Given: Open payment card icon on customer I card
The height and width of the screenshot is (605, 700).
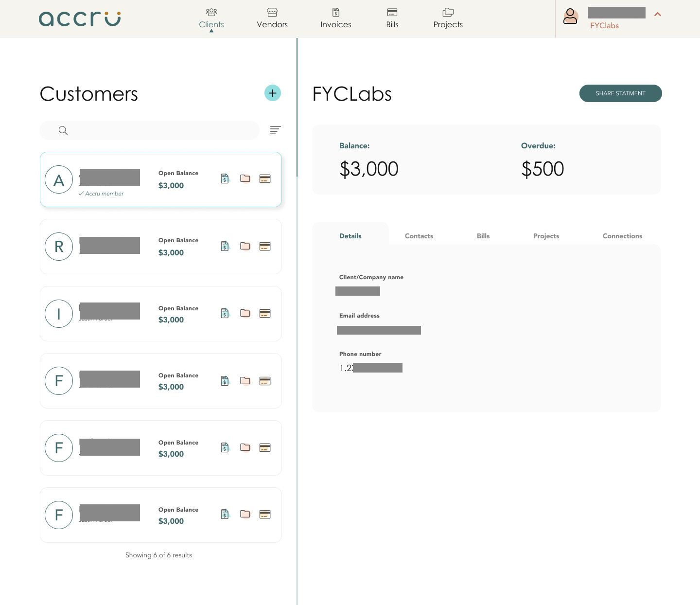Looking at the screenshot, I should click(265, 313).
